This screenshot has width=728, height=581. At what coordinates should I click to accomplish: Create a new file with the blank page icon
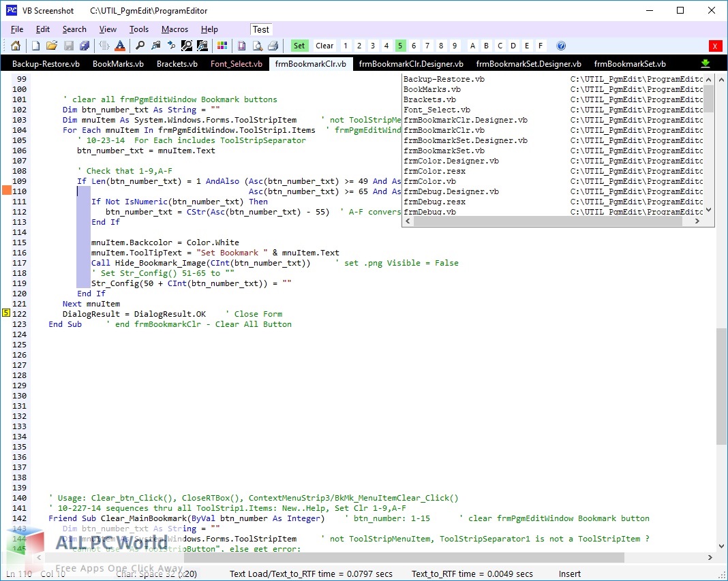click(x=35, y=46)
